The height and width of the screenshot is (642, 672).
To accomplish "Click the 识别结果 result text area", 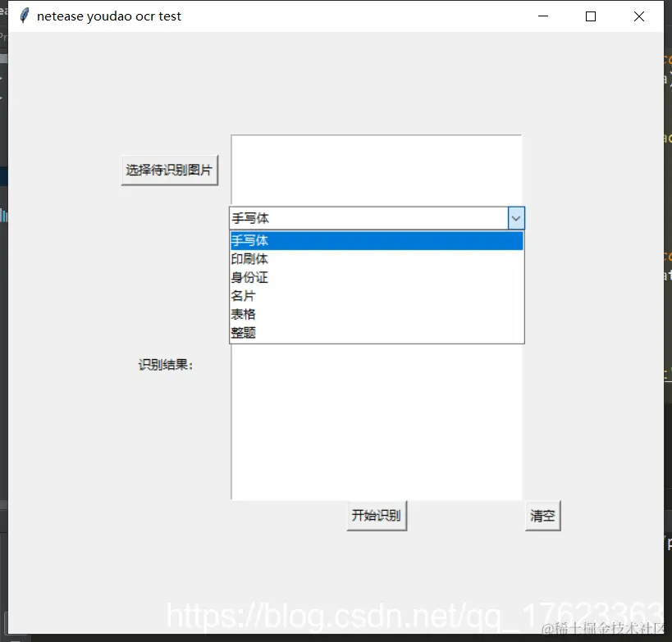I will tap(376, 422).
